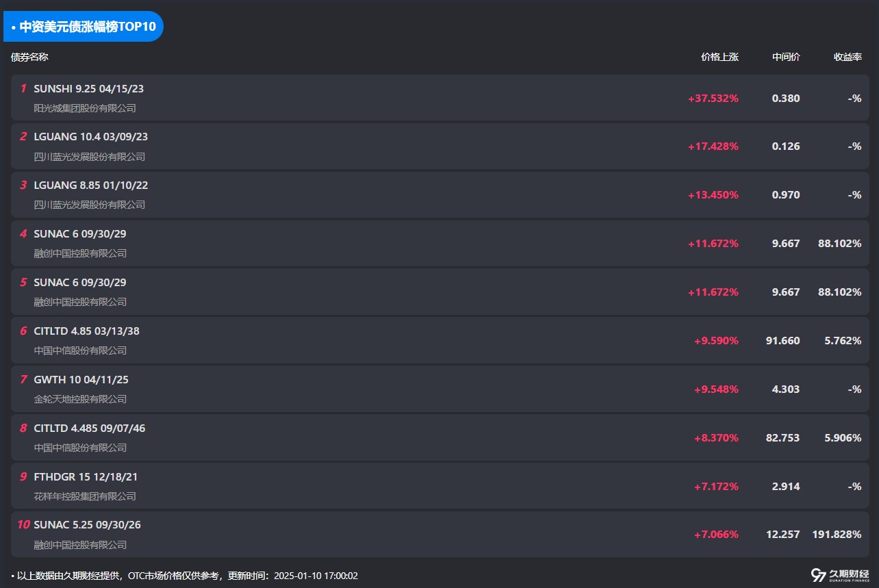Click issuer 金轮天地控股有限公司
Image resolution: width=879 pixels, height=588 pixels.
pyautogui.click(x=80, y=399)
